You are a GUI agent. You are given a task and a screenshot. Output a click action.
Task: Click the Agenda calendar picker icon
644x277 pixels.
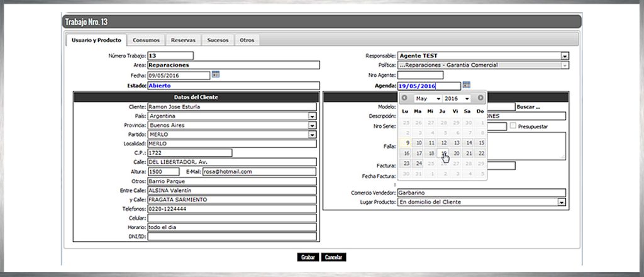pos(466,85)
